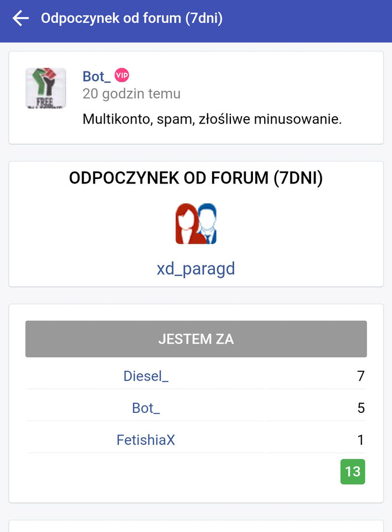Click the man and woman profile icon
This screenshot has width=392, height=532.
coord(196,223)
